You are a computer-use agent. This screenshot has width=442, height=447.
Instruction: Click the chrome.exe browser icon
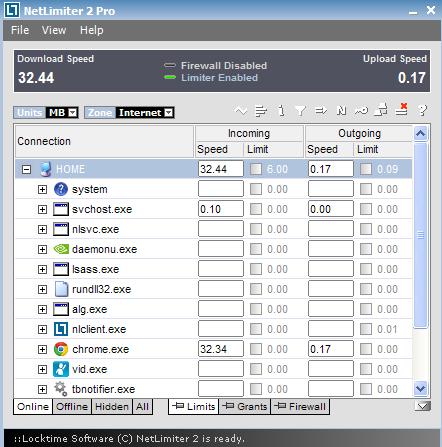click(61, 349)
